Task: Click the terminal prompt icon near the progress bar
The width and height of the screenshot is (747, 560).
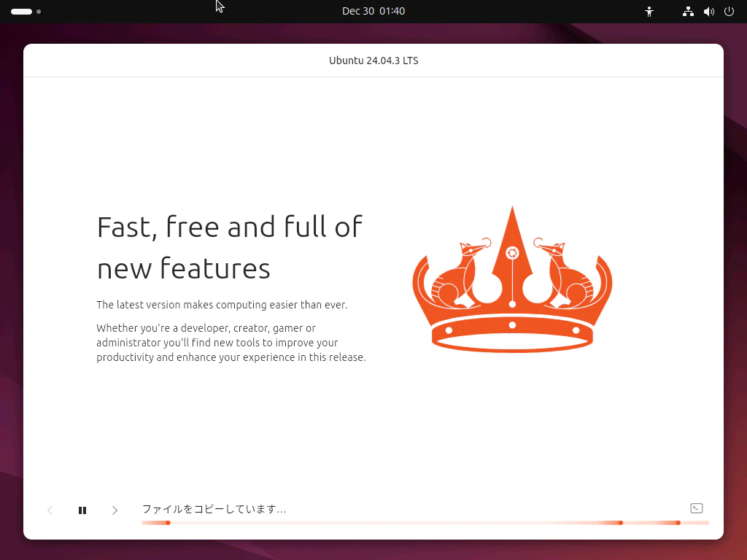Action: (696, 508)
